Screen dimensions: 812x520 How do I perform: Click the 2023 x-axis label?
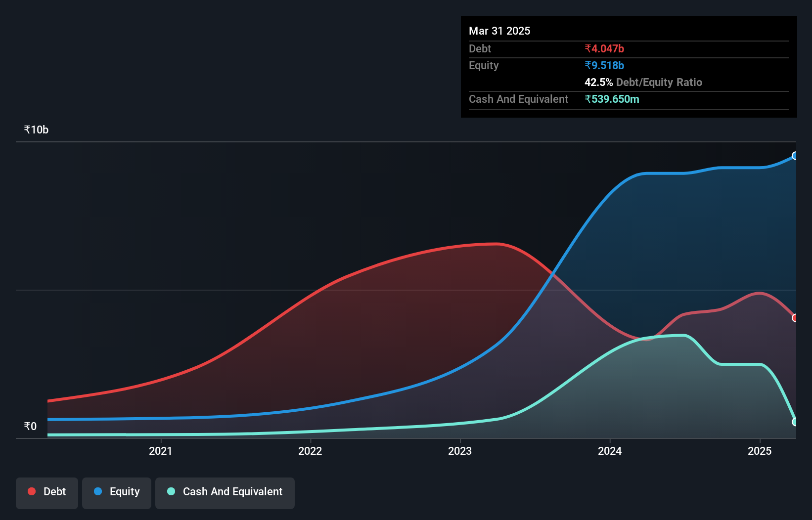[460, 451]
